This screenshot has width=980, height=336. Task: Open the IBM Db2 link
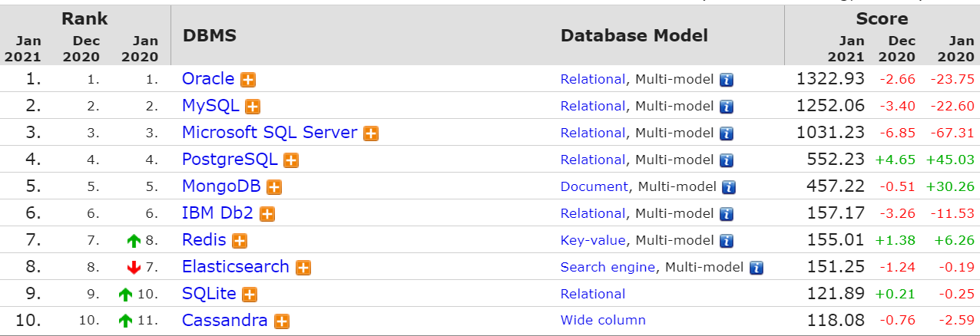(x=218, y=213)
